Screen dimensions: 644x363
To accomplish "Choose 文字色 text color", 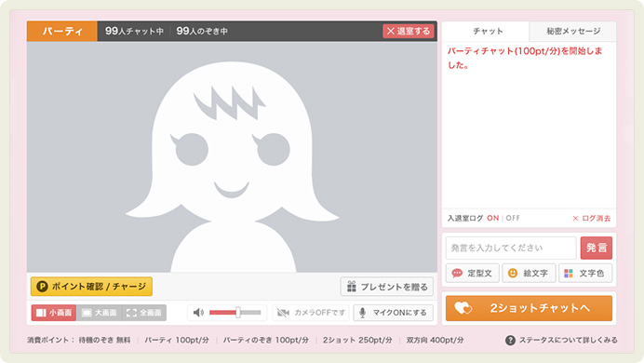I will pos(585,273).
